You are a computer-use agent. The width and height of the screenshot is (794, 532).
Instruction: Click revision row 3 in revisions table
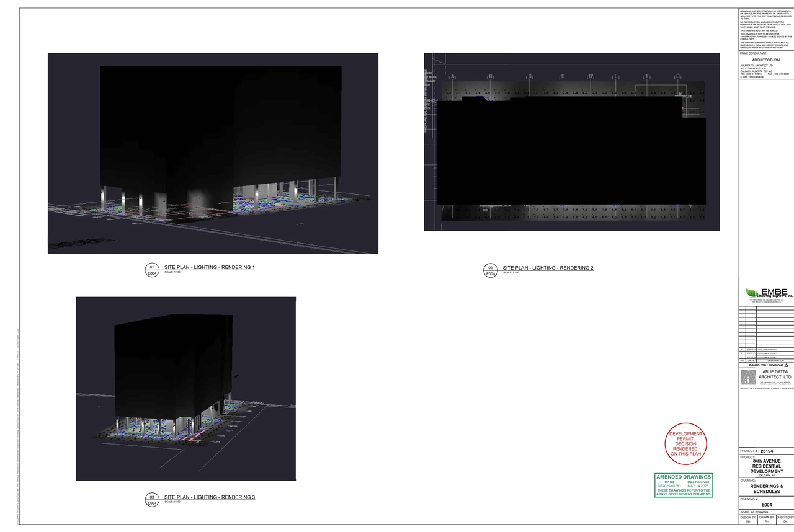[x=767, y=350]
